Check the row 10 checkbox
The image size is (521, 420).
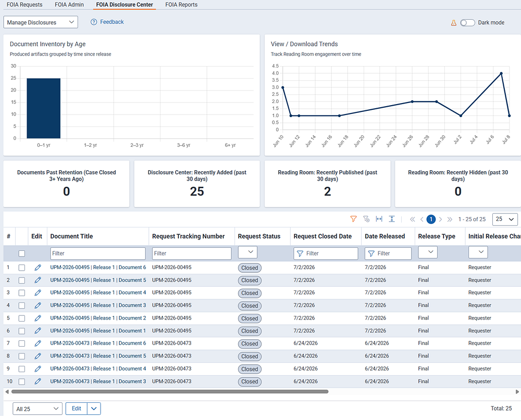tap(21, 381)
